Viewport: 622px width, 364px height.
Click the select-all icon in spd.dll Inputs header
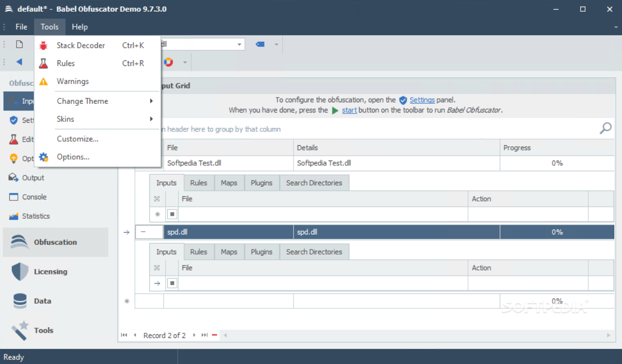point(157,268)
